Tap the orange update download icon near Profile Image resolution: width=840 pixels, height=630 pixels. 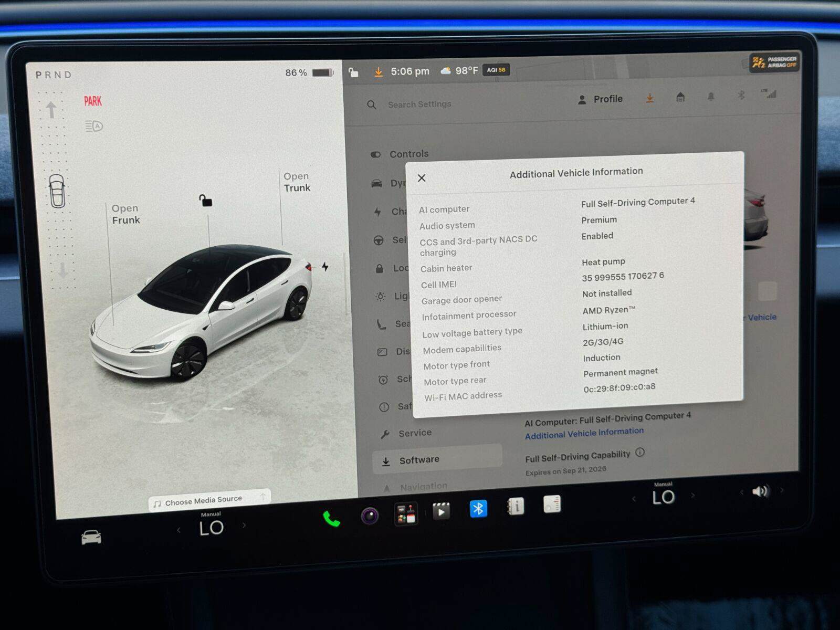649,98
